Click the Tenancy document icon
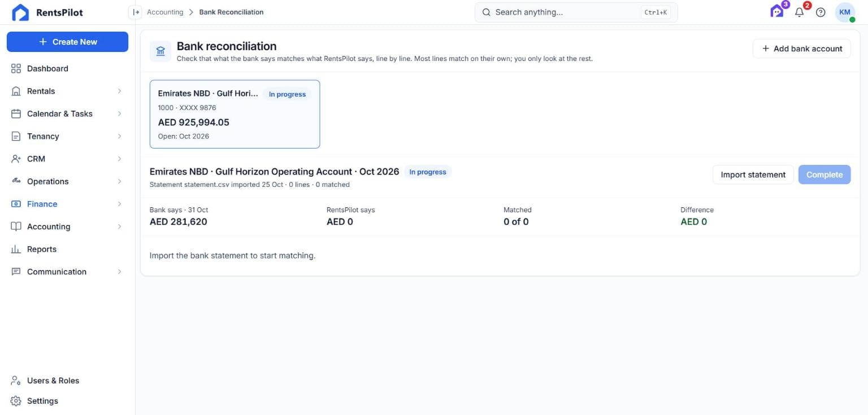 pyautogui.click(x=16, y=136)
